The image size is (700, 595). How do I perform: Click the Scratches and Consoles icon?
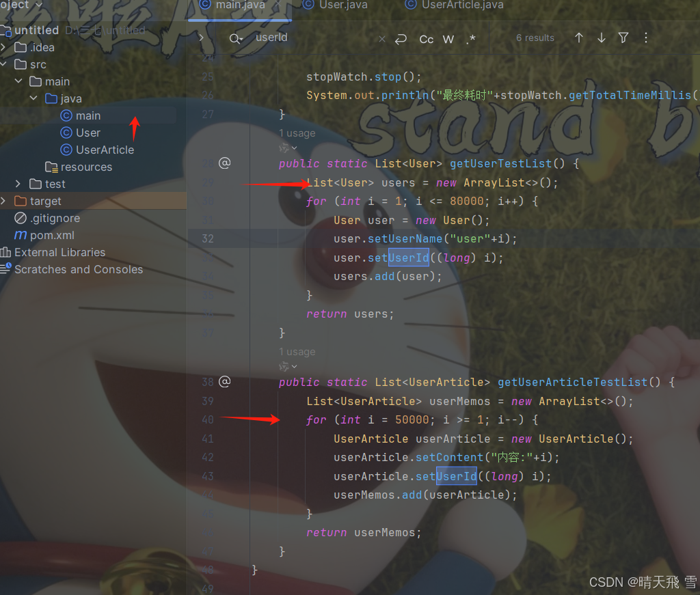(x=5, y=268)
